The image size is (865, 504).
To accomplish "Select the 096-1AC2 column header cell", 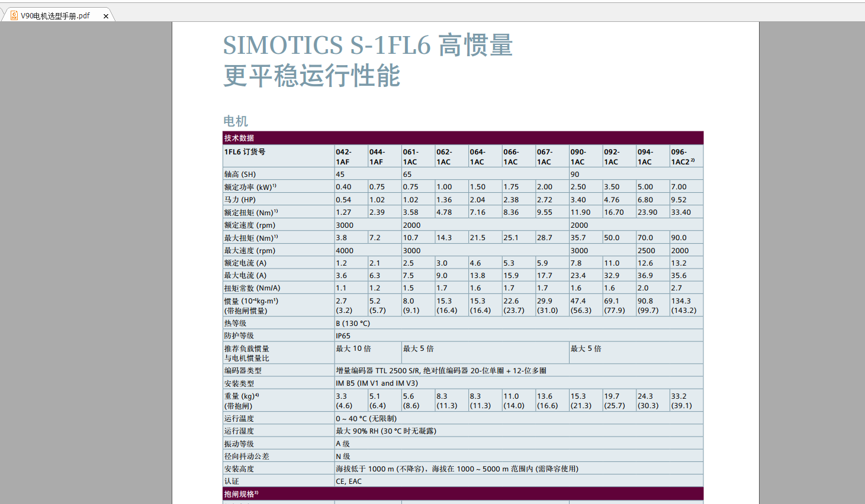I will pyautogui.click(x=686, y=157).
